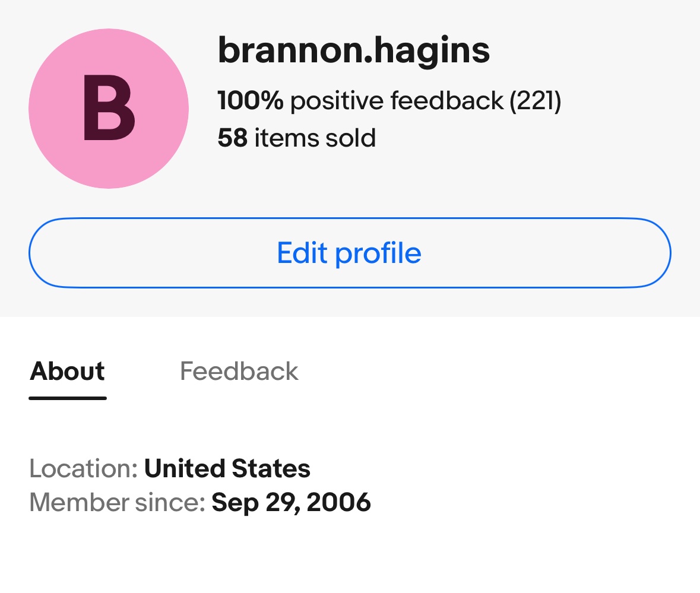The image size is (700, 593).
Task: Click the bold 58 sold number
Action: tap(232, 138)
